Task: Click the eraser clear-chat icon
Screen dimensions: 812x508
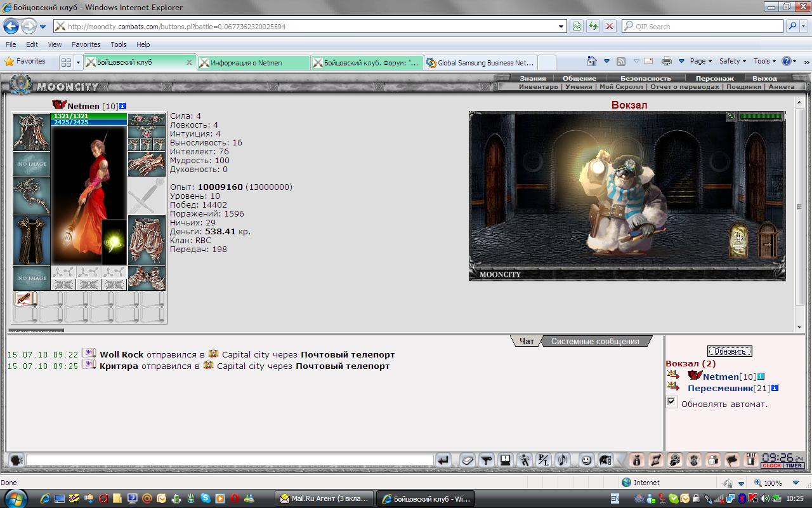Action: tap(468, 460)
